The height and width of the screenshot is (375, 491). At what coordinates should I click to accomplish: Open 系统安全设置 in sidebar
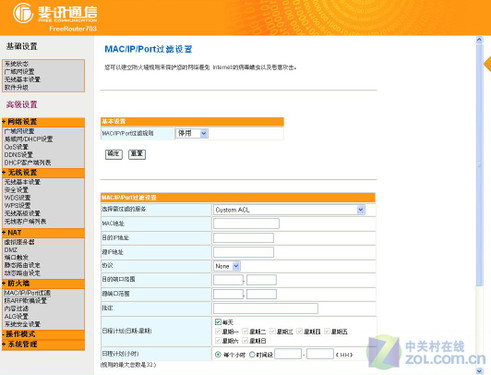[x=22, y=324]
